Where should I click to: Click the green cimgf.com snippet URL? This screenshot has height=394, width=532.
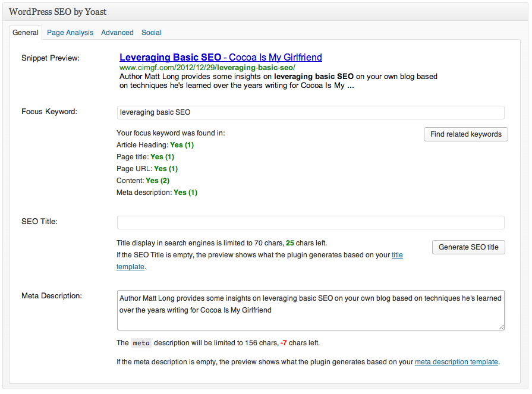click(207, 68)
